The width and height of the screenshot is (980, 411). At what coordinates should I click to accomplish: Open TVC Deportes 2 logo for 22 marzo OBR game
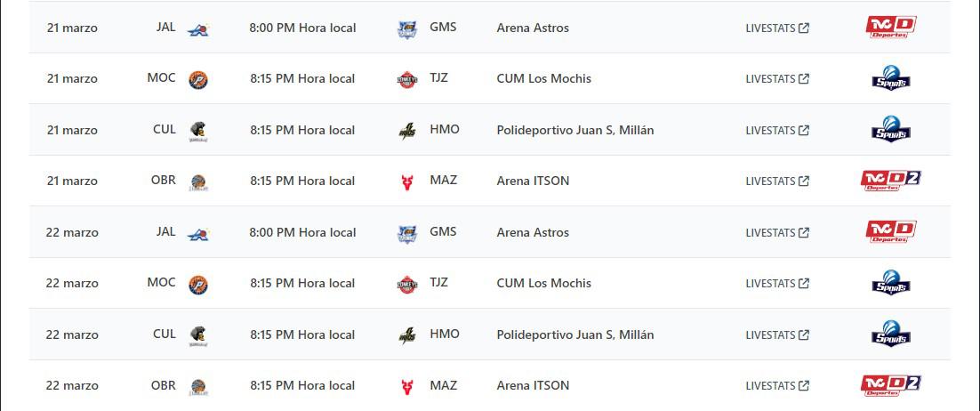point(891,385)
